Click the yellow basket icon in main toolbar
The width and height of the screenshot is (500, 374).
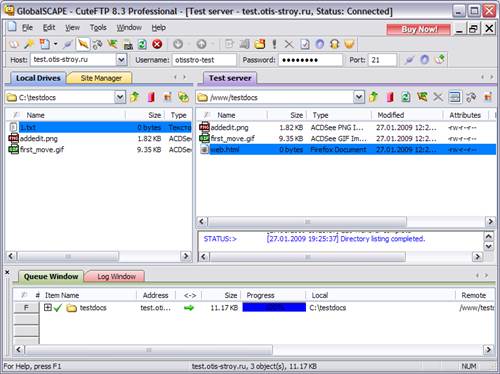pos(349,44)
